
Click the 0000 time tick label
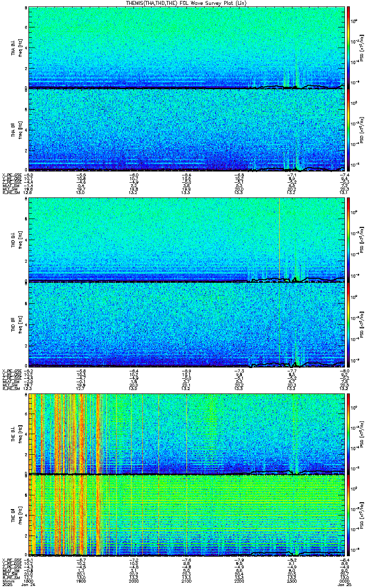point(344,581)
